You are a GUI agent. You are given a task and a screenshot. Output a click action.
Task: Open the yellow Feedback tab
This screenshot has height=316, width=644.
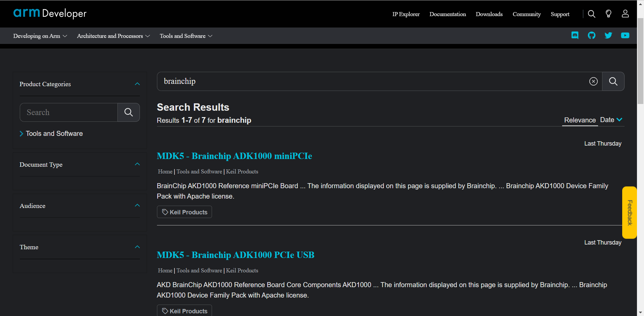click(x=630, y=213)
